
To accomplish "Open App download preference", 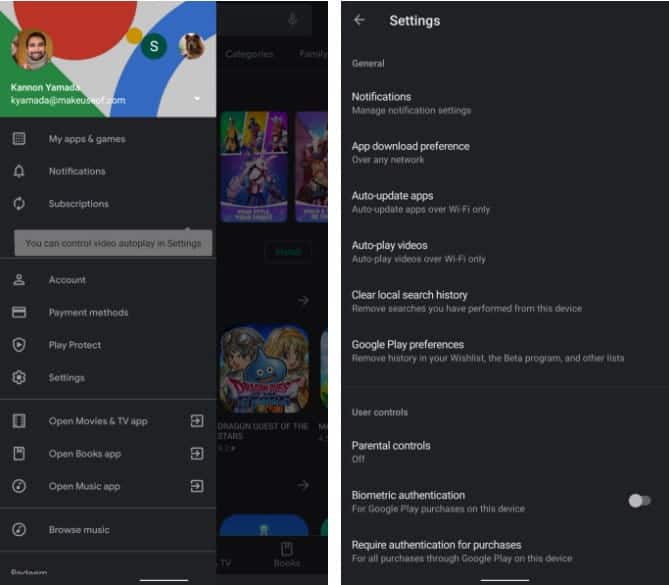I will point(505,152).
